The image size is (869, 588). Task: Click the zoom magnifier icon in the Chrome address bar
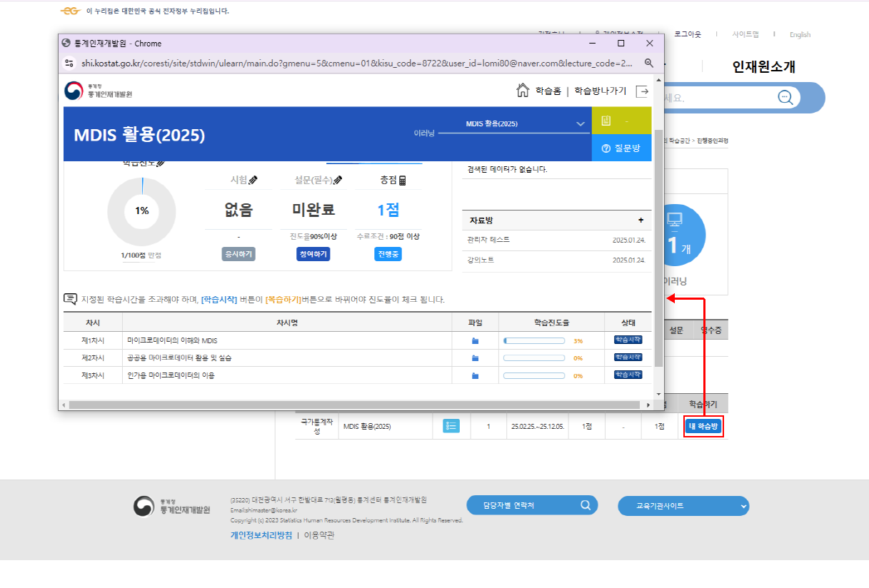coord(649,63)
